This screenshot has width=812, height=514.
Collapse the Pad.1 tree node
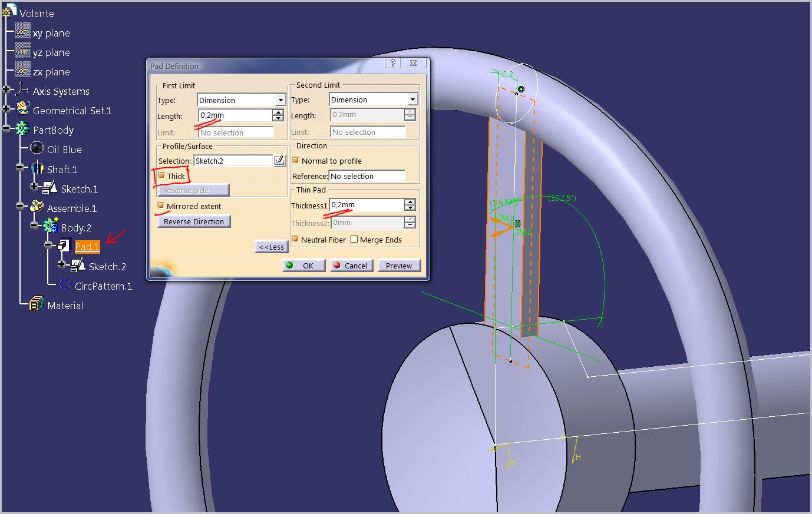(48, 246)
